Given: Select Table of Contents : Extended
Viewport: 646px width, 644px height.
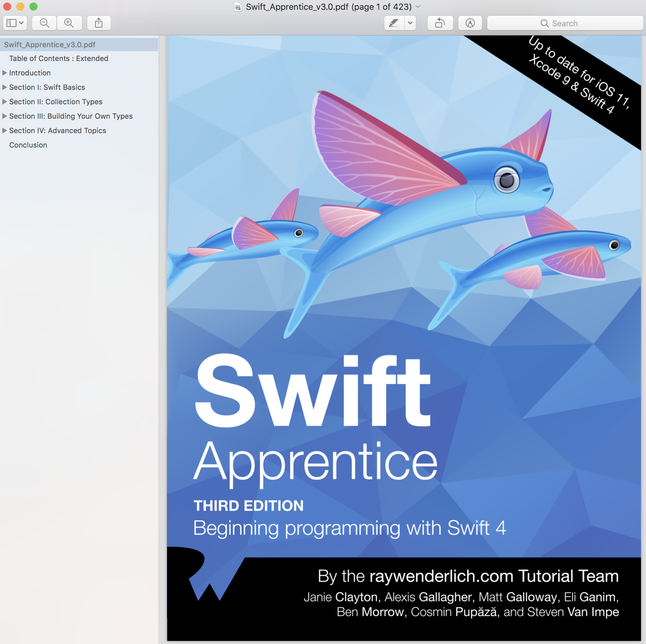Looking at the screenshot, I should click(x=59, y=59).
